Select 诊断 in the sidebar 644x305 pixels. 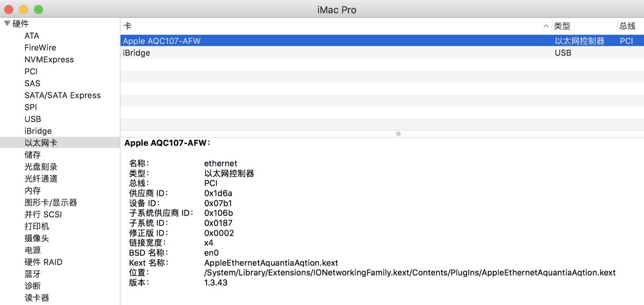coord(32,286)
